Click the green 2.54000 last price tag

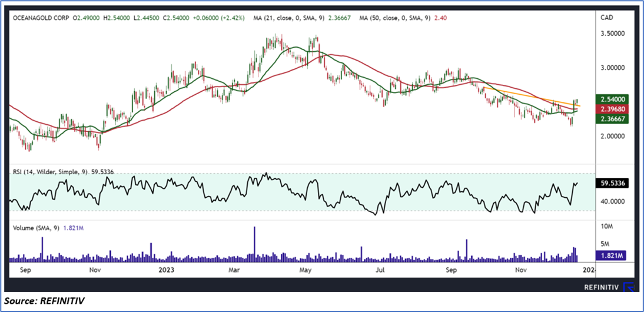pyautogui.click(x=612, y=99)
